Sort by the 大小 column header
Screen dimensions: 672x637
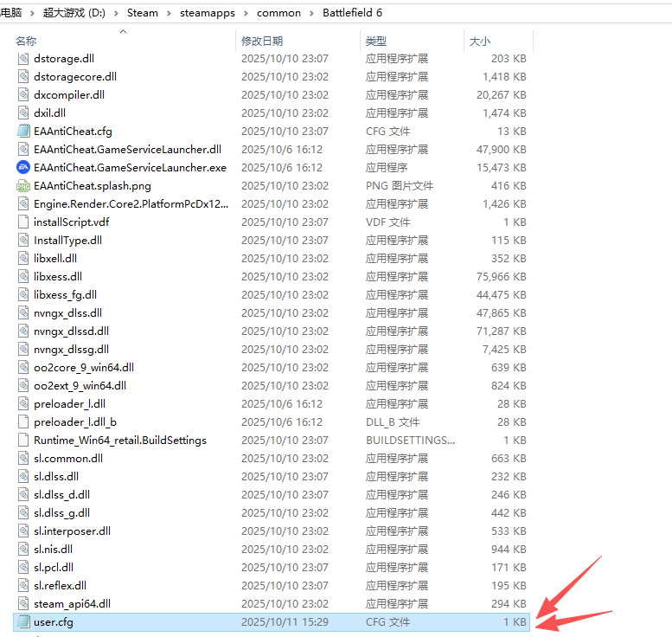(x=479, y=41)
